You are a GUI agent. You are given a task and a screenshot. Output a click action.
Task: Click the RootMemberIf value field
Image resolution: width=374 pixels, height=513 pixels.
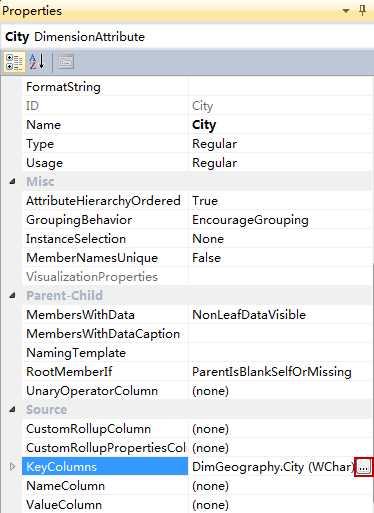point(280,372)
